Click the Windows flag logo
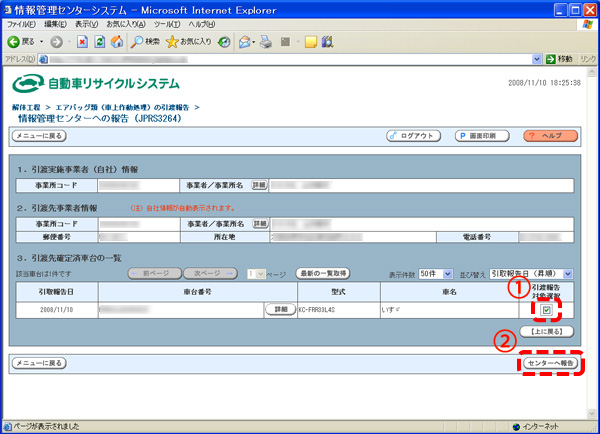The width and height of the screenshot is (600, 434). click(587, 24)
